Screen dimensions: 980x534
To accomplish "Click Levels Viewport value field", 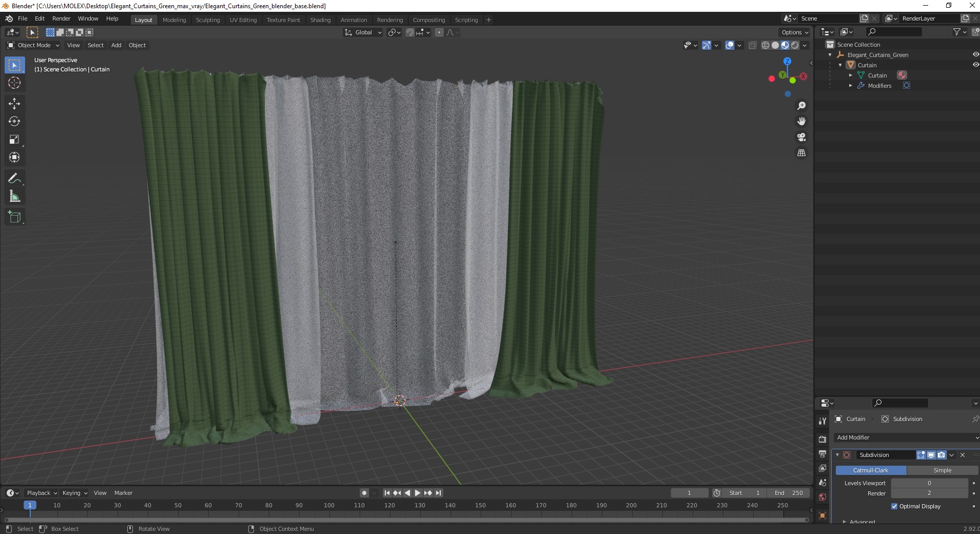I will (929, 483).
